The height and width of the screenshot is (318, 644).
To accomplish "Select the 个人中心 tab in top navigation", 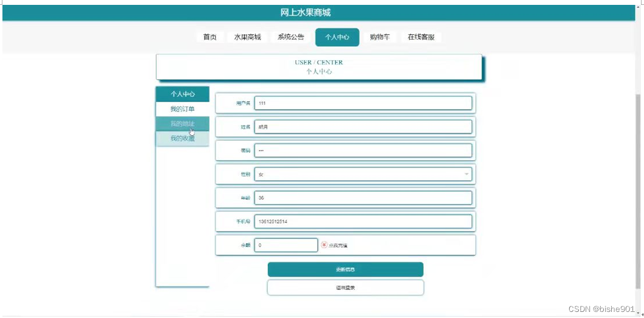I will pyautogui.click(x=337, y=37).
